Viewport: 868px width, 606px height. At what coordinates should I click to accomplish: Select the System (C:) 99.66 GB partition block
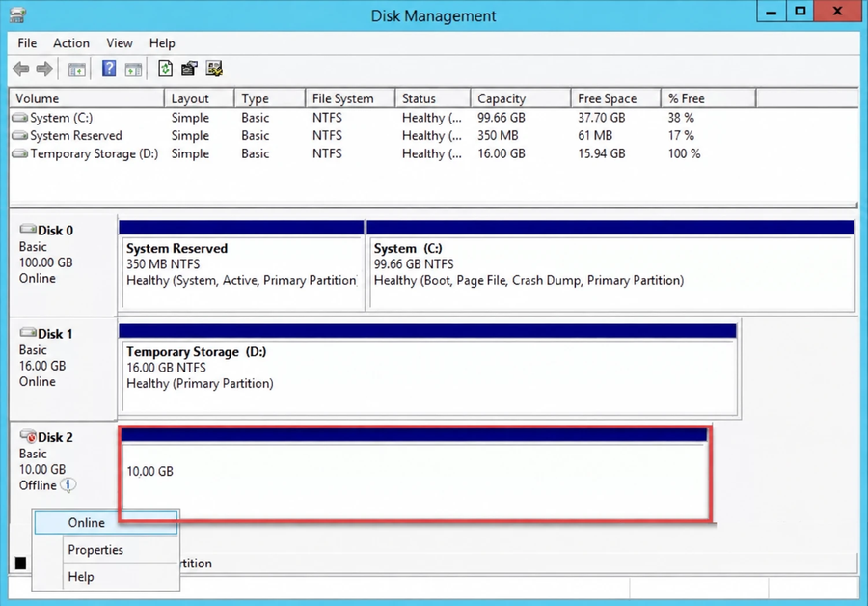(610, 266)
